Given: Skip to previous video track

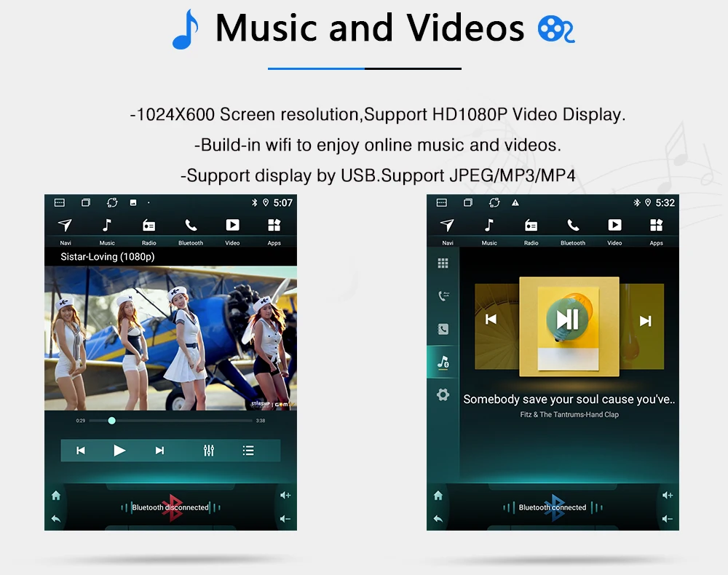Looking at the screenshot, I should point(81,450).
